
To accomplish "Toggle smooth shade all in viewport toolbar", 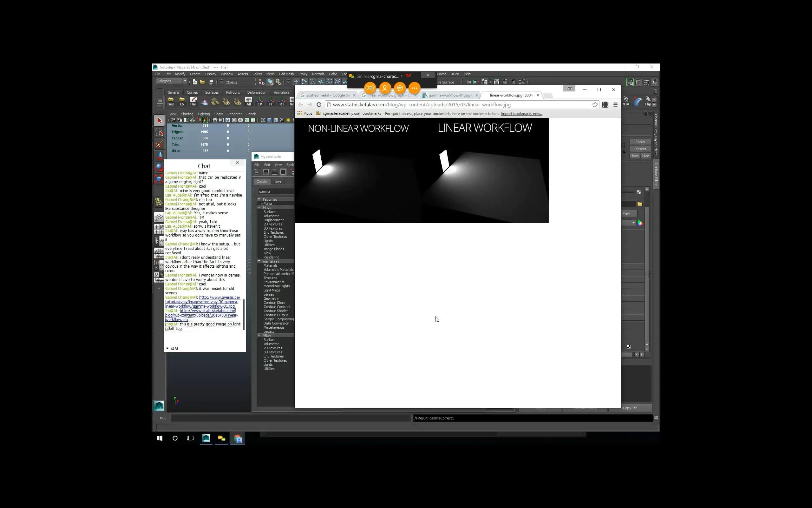I will point(269,120).
